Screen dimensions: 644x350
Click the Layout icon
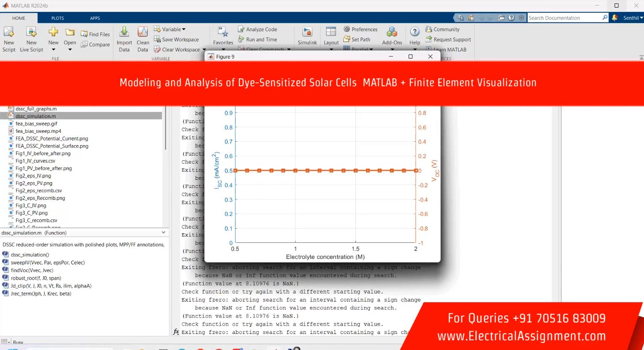coord(331,32)
